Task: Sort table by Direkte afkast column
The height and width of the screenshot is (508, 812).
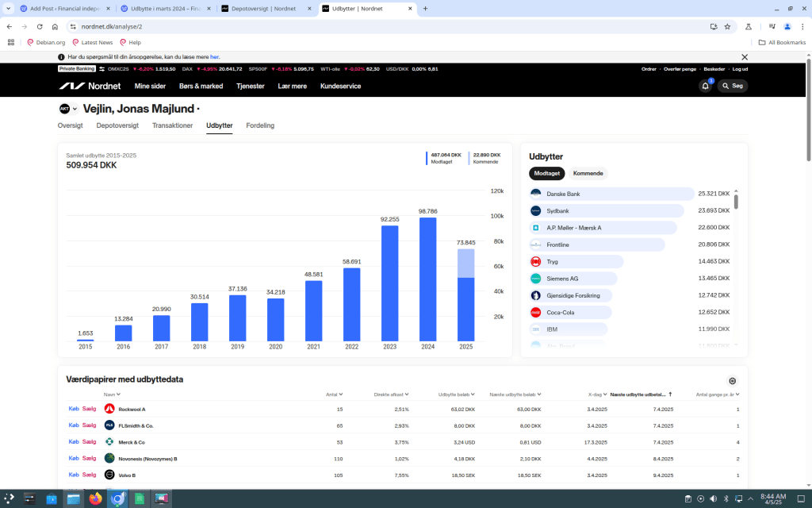Action: (392, 394)
